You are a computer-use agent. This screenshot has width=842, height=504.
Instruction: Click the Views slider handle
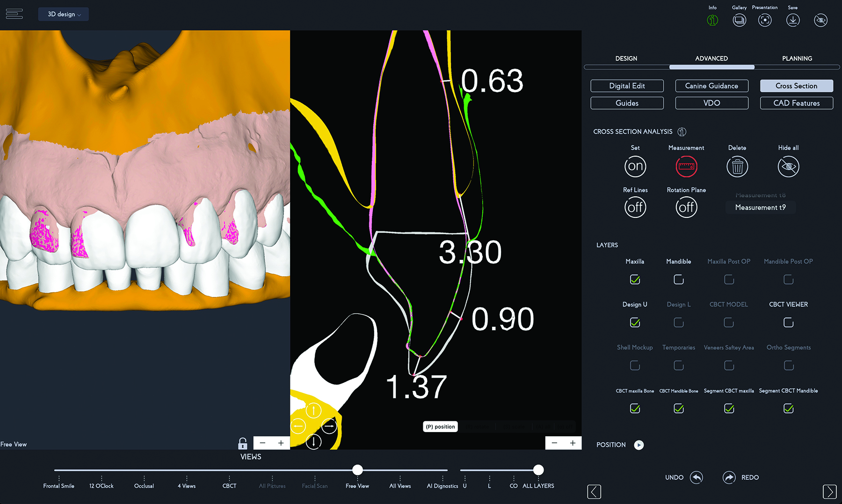(357, 470)
